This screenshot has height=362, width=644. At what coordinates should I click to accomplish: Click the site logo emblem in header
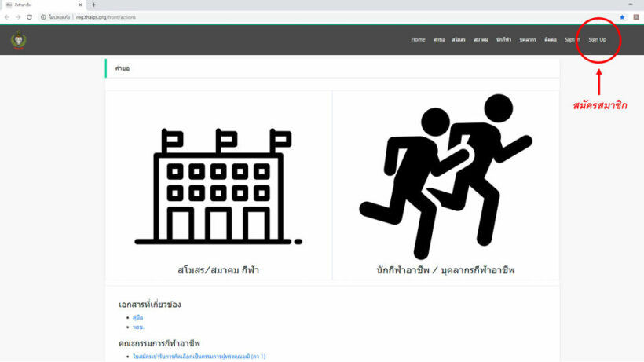tap(18, 39)
